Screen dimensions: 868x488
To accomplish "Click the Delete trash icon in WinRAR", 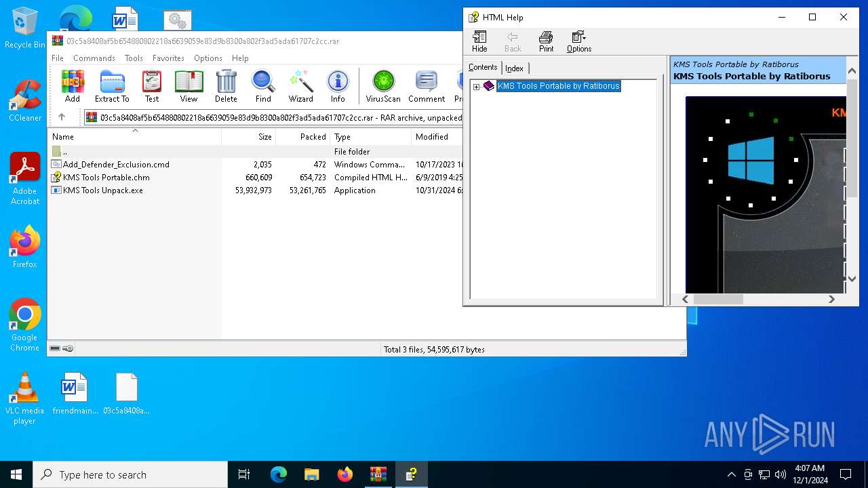I will (226, 86).
